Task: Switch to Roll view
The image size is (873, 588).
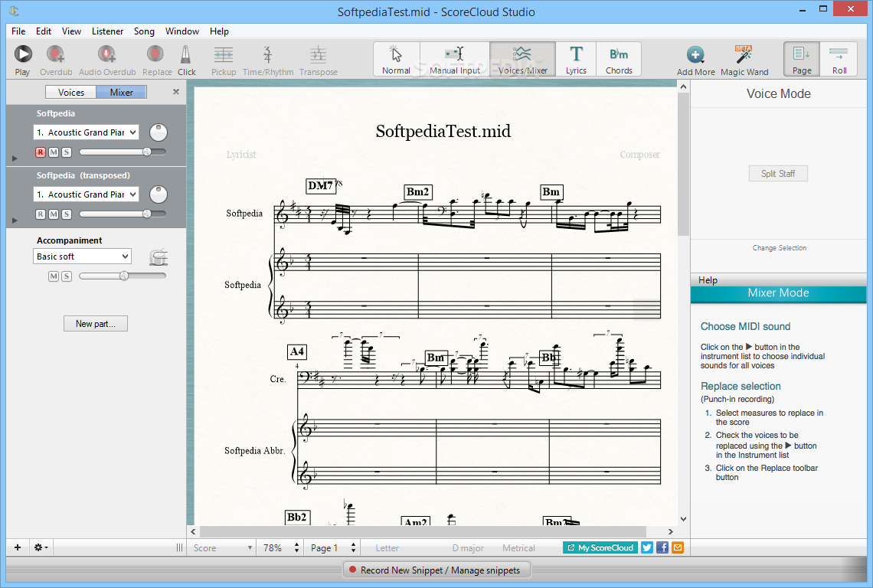Action: coord(839,59)
